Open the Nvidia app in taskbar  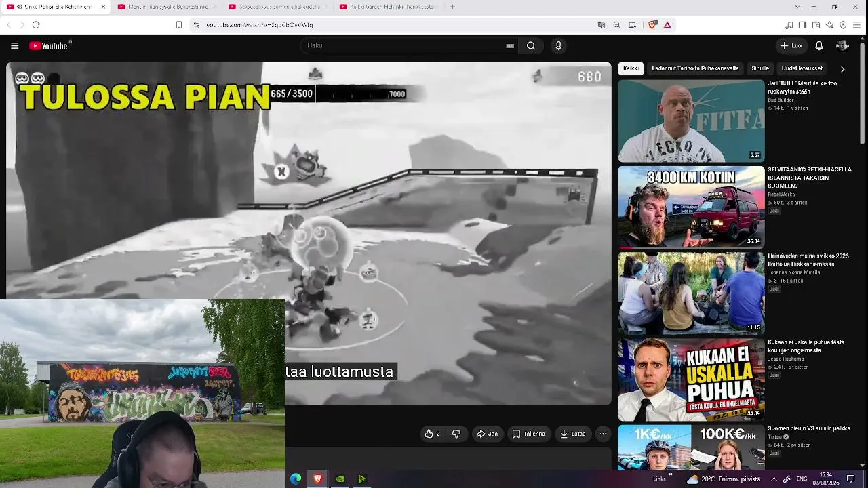click(340, 479)
